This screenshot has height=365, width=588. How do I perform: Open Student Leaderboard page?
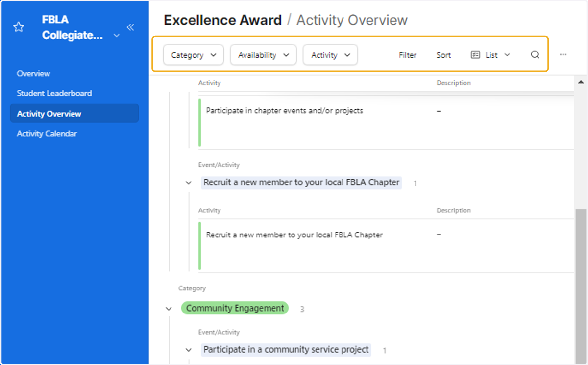[54, 93]
